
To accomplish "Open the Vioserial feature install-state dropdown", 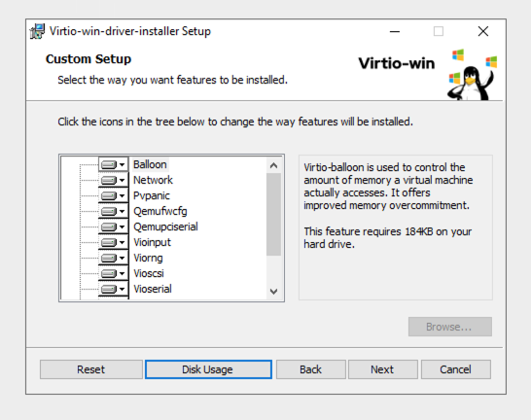I will (113, 289).
